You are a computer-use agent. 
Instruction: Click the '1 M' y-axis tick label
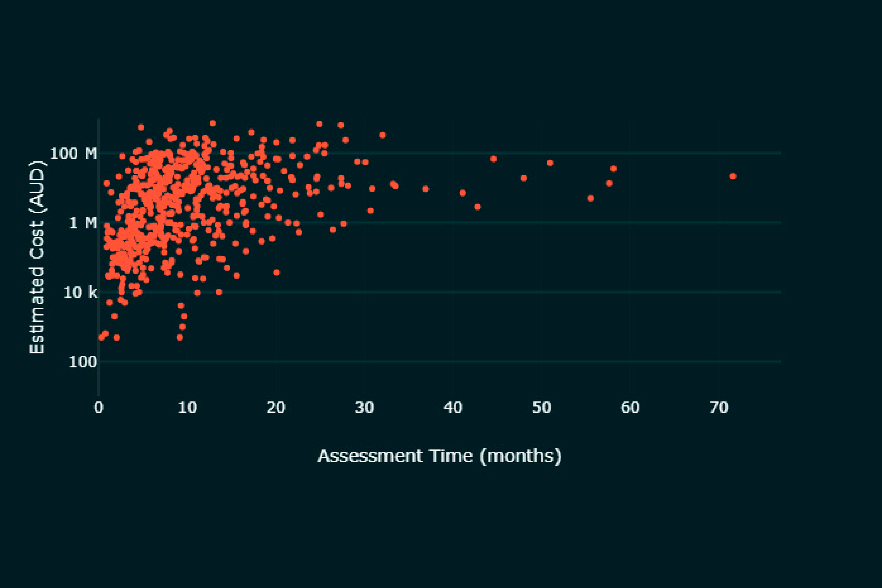click(83, 223)
